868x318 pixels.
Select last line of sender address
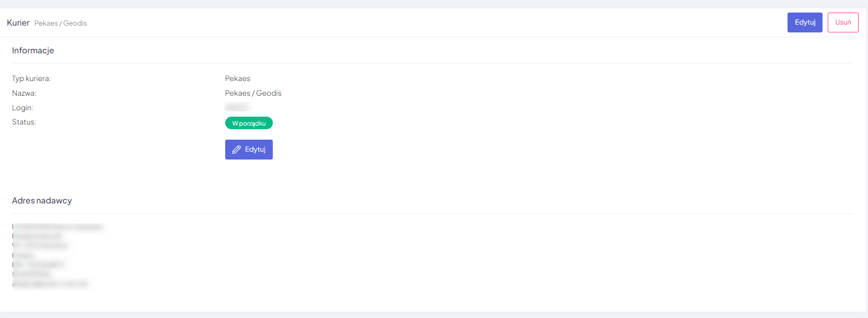coord(51,284)
